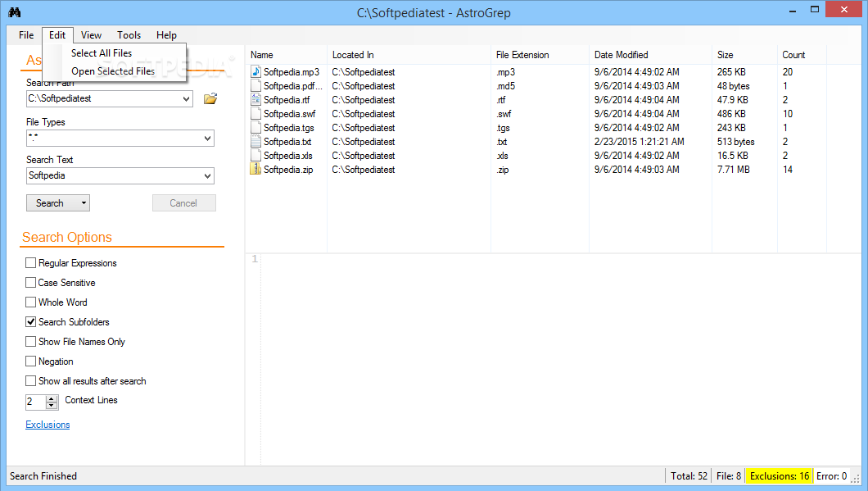
Task: Close the Edit menu
Action: pyautogui.click(x=57, y=35)
